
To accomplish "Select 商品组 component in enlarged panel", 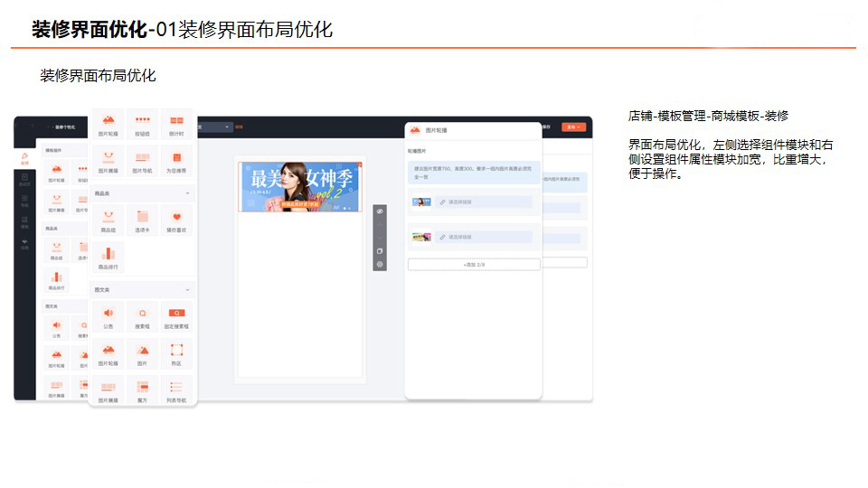I will (x=108, y=221).
